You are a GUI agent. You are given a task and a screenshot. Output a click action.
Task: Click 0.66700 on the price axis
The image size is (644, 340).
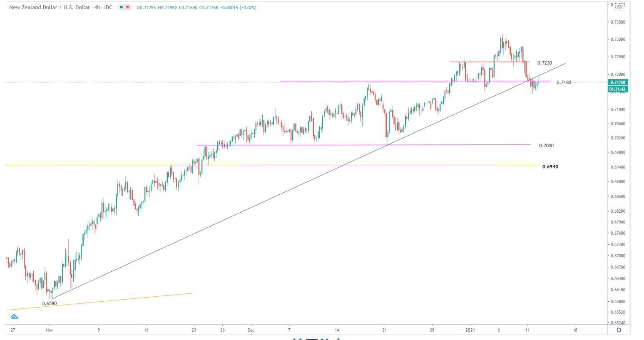coord(618,267)
